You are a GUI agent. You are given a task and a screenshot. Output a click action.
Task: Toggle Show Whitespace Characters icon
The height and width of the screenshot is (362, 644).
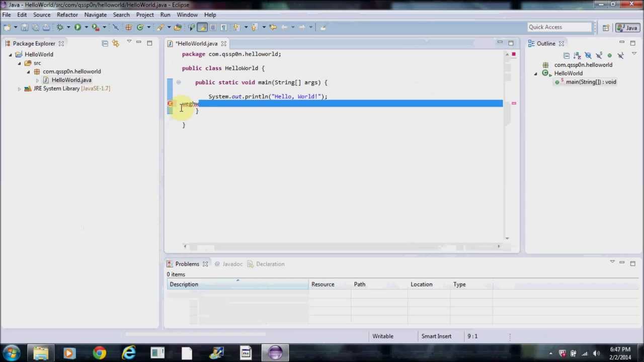tap(223, 27)
